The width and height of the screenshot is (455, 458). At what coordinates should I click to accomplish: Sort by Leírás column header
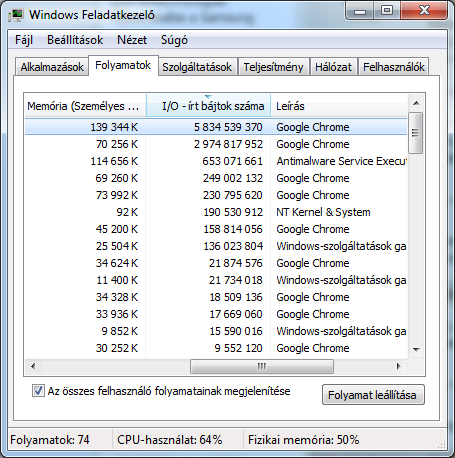pos(339,106)
